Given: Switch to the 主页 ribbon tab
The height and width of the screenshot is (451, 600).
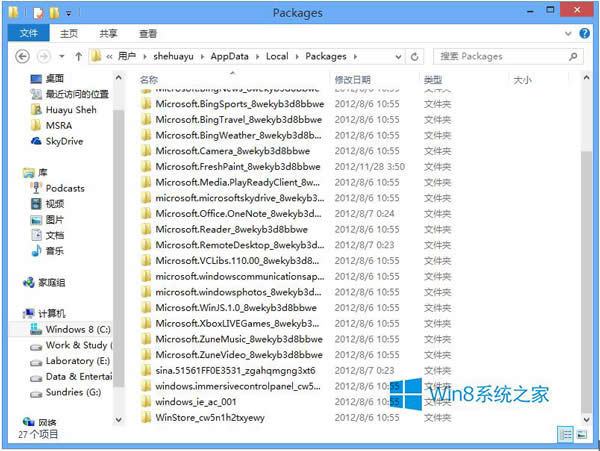Looking at the screenshot, I should (69, 34).
